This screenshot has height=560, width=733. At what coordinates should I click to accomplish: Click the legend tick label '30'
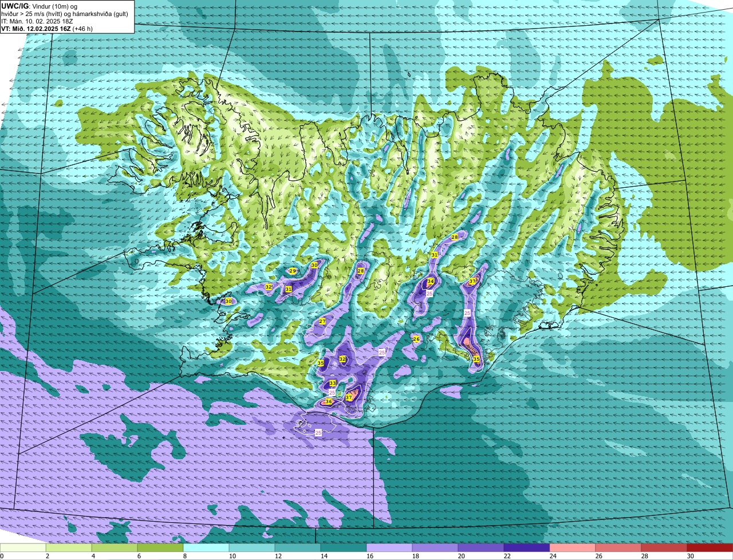click(x=690, y=556)
